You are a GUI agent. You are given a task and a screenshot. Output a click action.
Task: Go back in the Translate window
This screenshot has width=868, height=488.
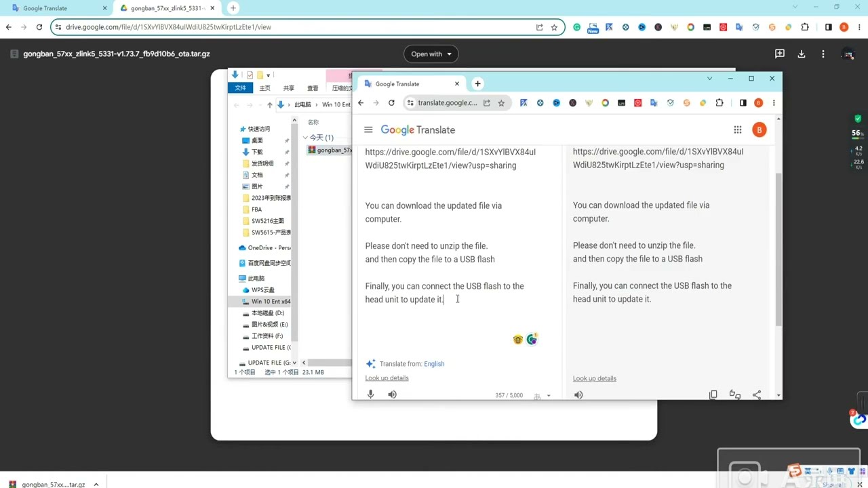pos(361,103)
